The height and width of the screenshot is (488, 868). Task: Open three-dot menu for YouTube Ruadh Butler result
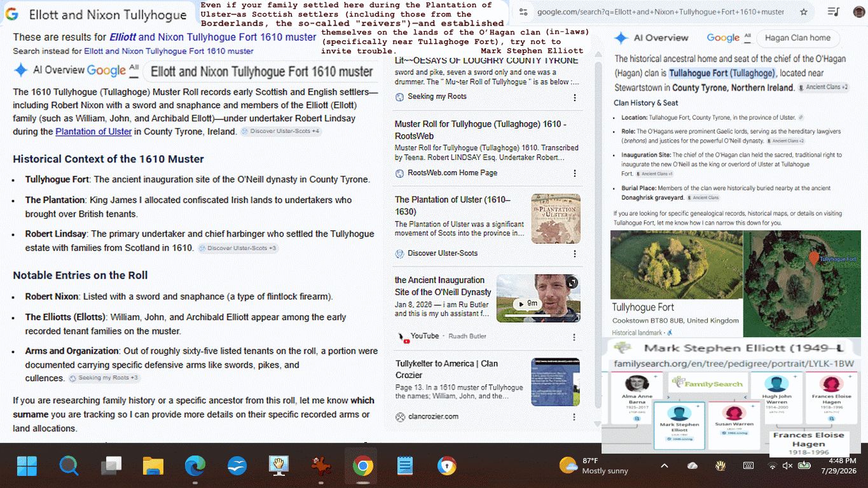click(x=575, y=337)
